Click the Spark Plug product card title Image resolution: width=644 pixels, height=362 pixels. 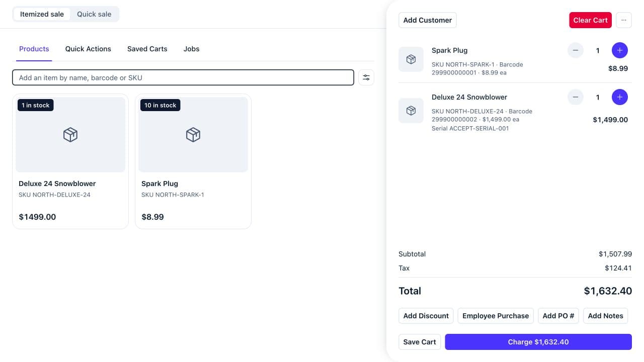tap(160, 184)
